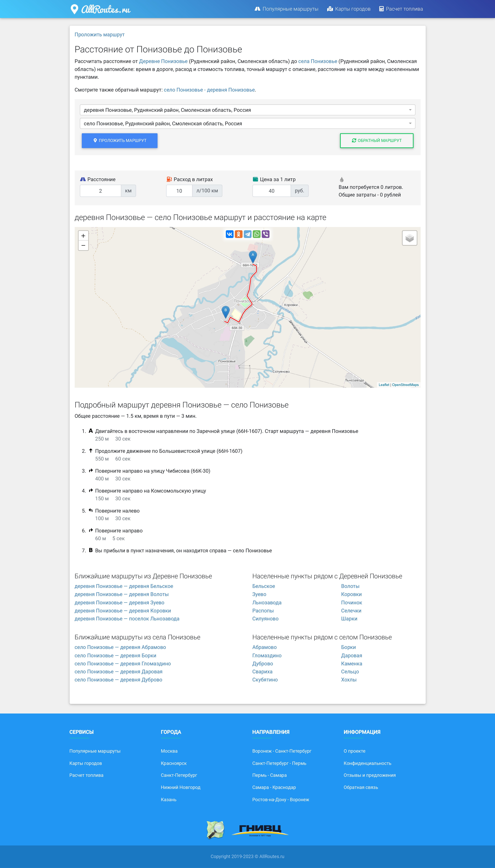Open footer city link Красноярск
Image resolution: width=495 pixels, height=868 pixels.
[174, 763]
